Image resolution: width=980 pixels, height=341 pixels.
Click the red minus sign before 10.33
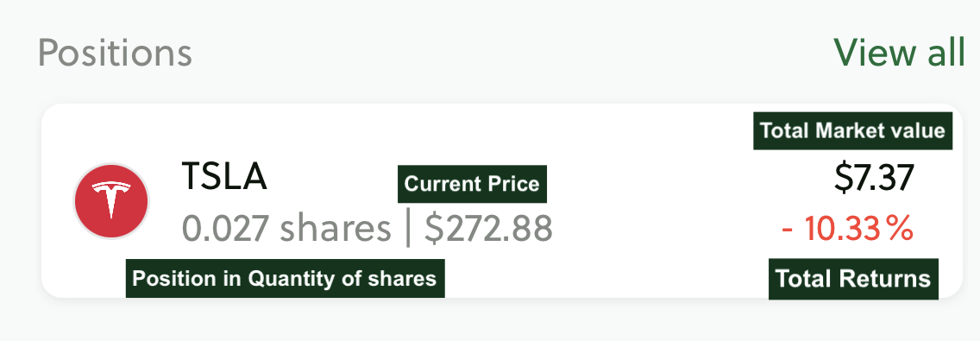[x=788, y=230]
